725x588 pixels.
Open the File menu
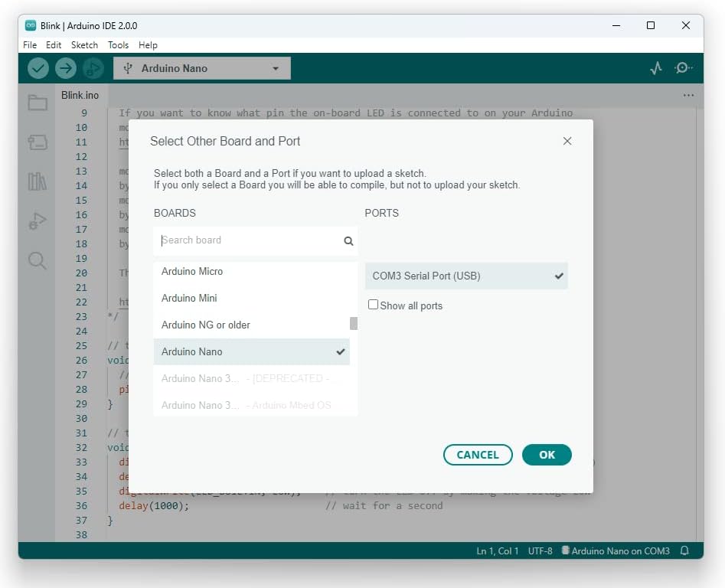[30, 45]
